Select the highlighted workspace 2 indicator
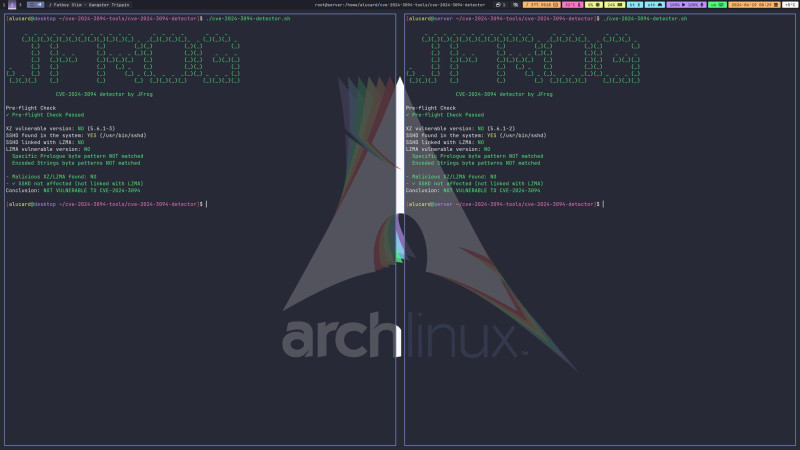This screenshot has width=800, height=450. [12, 5]
